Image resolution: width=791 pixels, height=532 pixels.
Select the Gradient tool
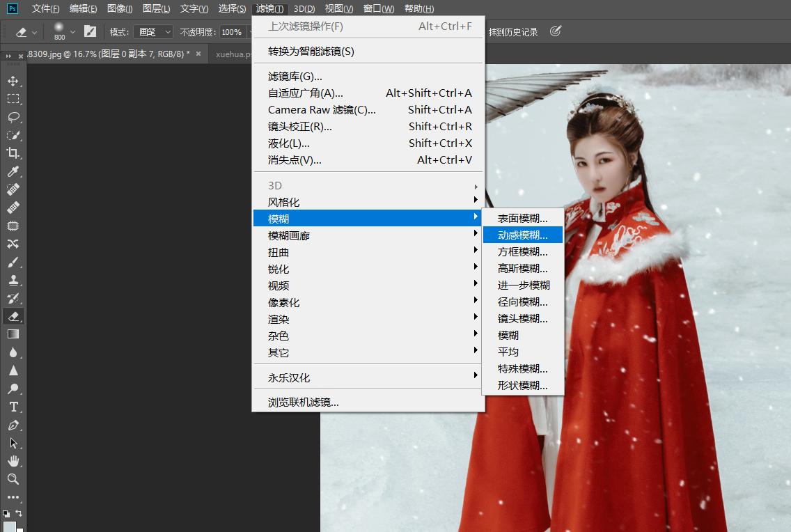pyautogui.click(x=13, y=334)
